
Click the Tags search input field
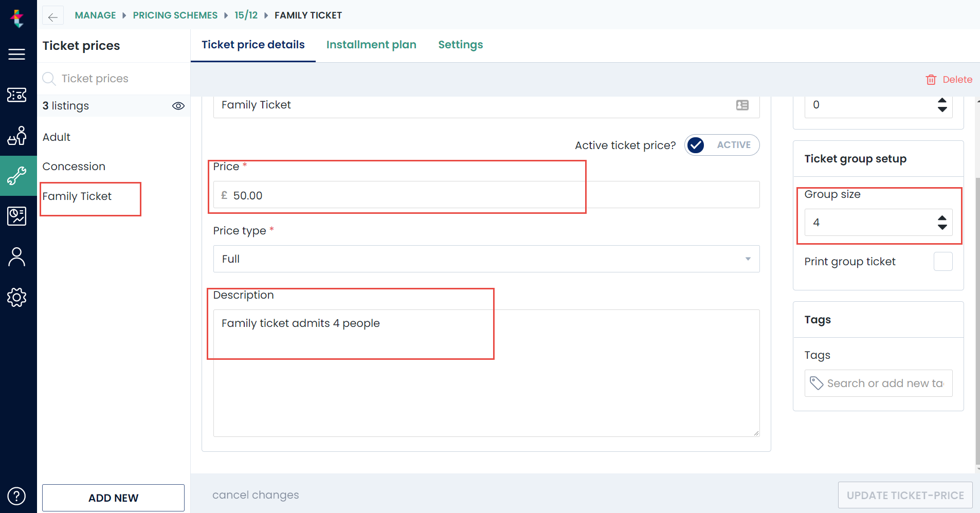884,383
